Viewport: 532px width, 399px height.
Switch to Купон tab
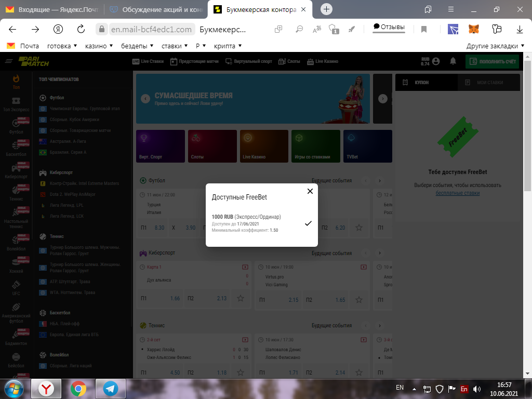(x=427, y=83)
